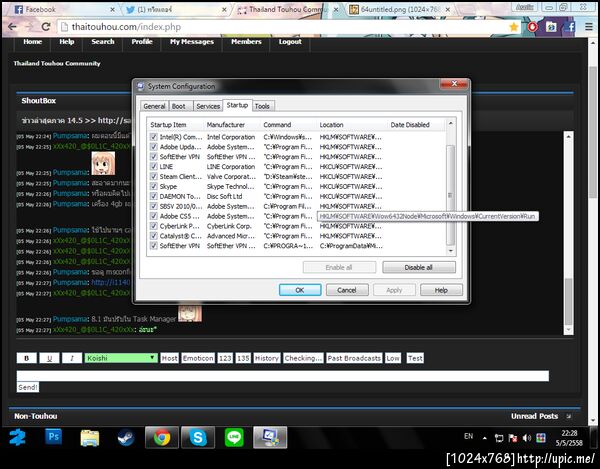Click the Emoticon button in ShoutBox
The height and width of the screenshot is (469, 600).
[198, 358]
